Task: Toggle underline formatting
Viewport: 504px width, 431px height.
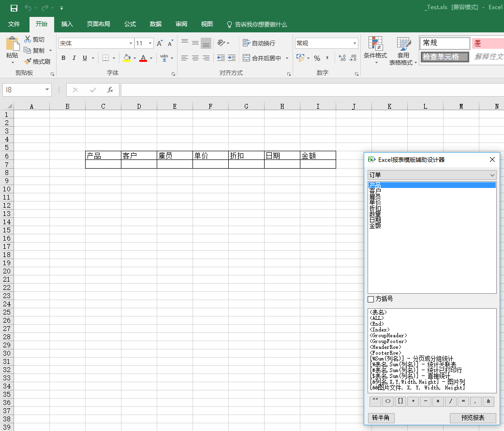Action: [85, 58]
